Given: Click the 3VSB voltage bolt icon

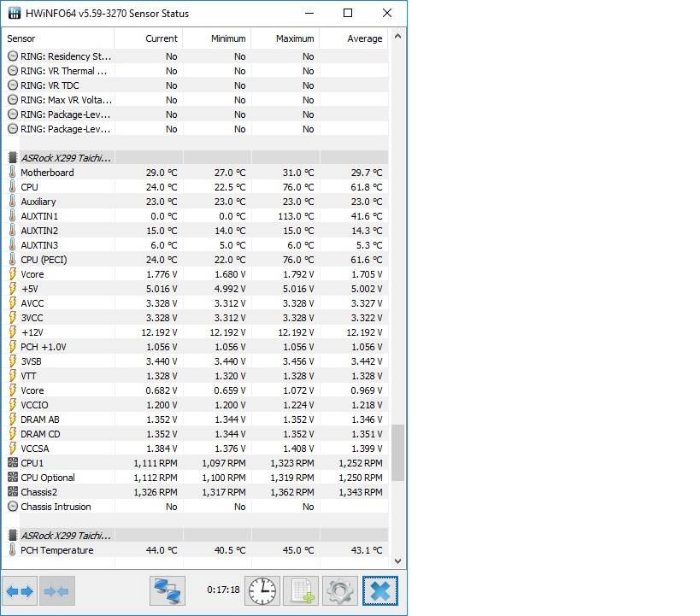Looking at the screenshot, I should (13, 361).
